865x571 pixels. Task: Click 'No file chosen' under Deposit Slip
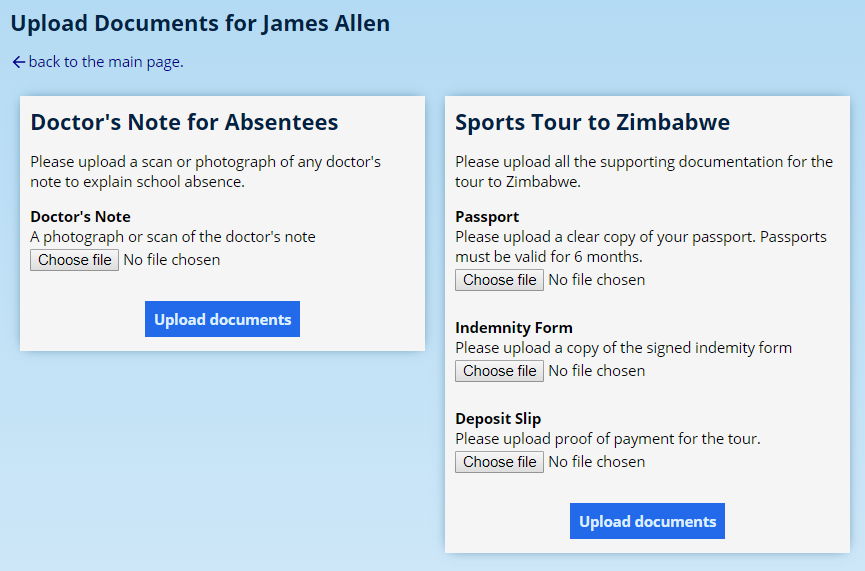[x=596, y=462]
